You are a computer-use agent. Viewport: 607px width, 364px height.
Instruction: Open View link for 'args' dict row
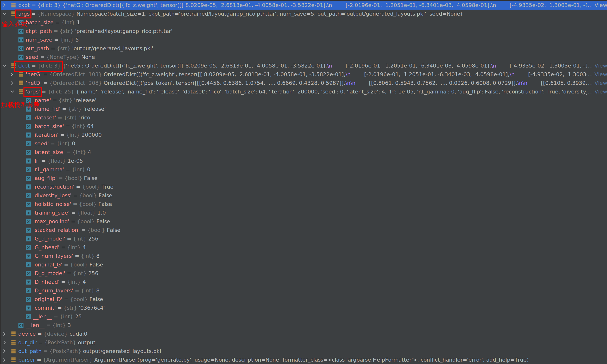[600, 92]
